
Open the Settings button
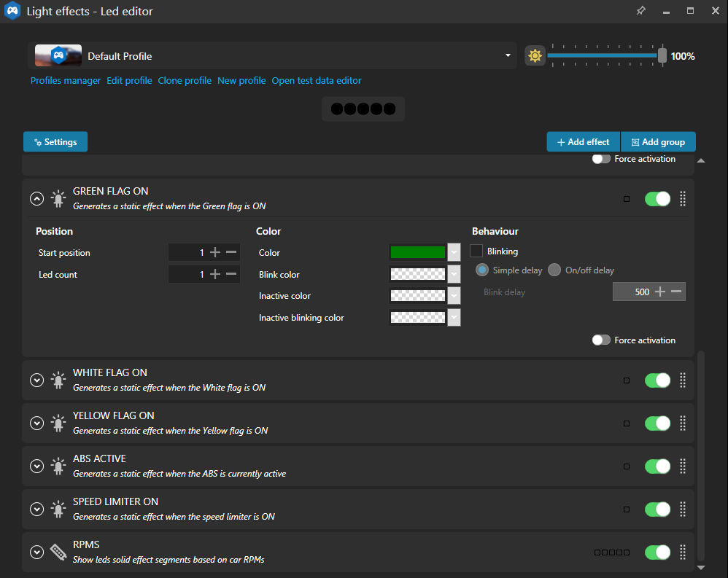click(x=55, y=142)
